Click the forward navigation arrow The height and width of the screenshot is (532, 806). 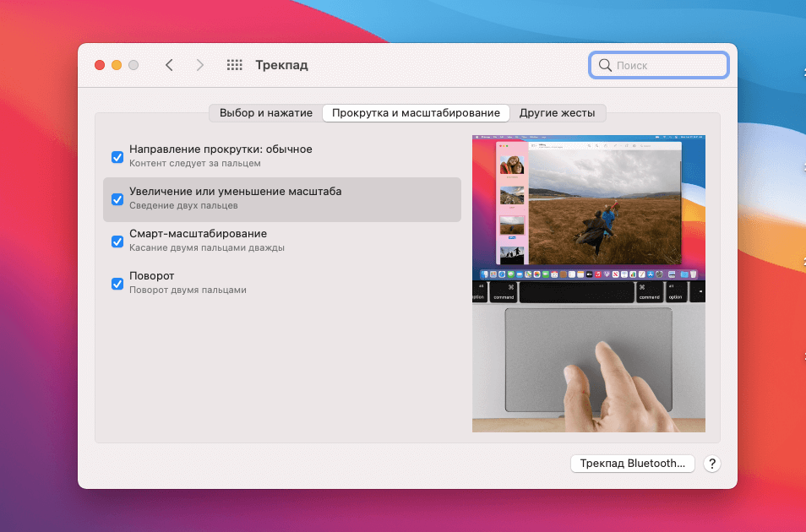(x=199, y=64)
